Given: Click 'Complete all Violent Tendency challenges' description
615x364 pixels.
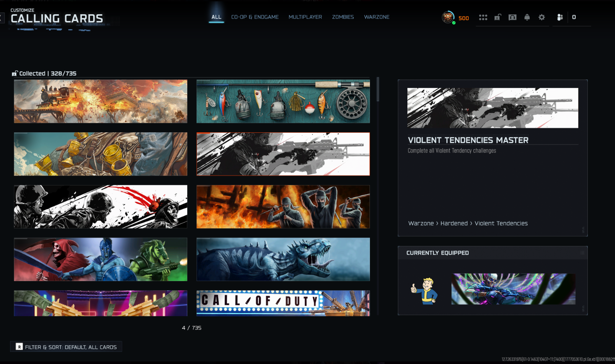Looking at the screenshot, I should (x=452, y=150).
